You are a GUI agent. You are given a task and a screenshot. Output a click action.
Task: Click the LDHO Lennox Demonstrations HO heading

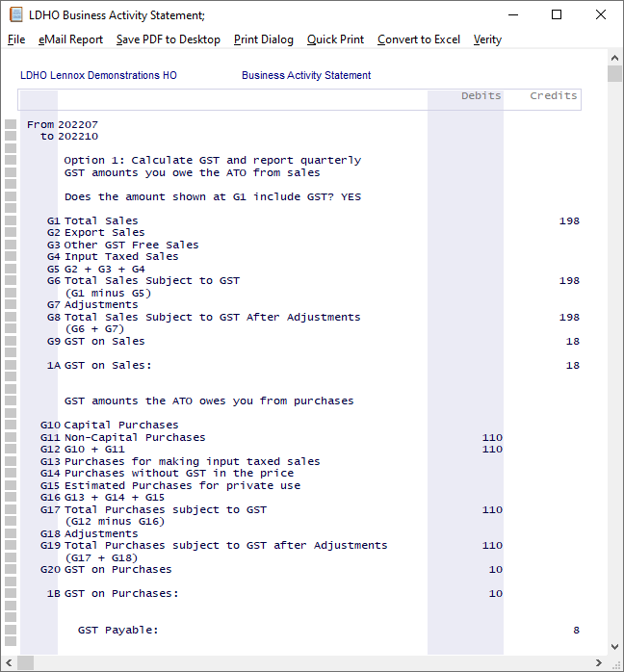point(98,75)
